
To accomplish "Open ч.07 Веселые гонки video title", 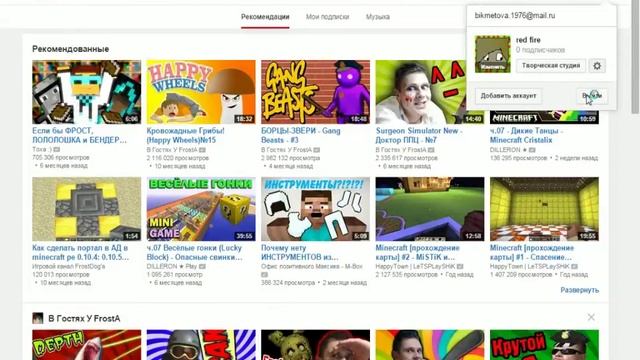I will click(x=194, y=253).
